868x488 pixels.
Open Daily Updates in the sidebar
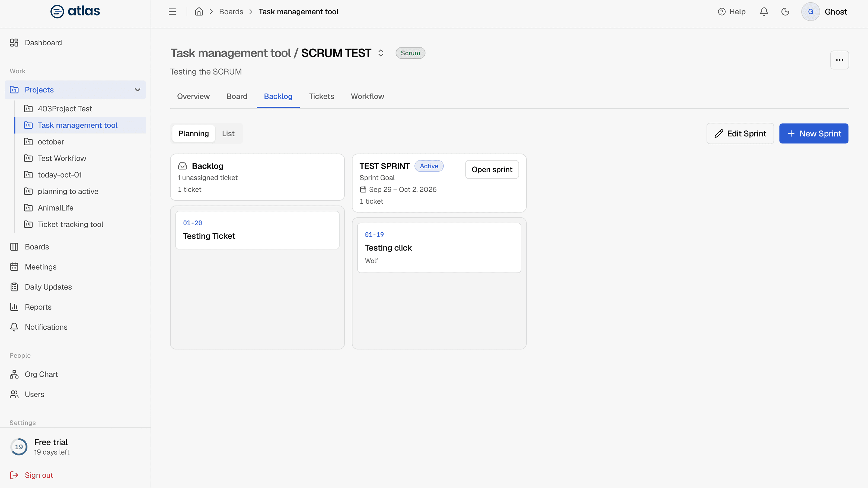(x=75, y=287)
